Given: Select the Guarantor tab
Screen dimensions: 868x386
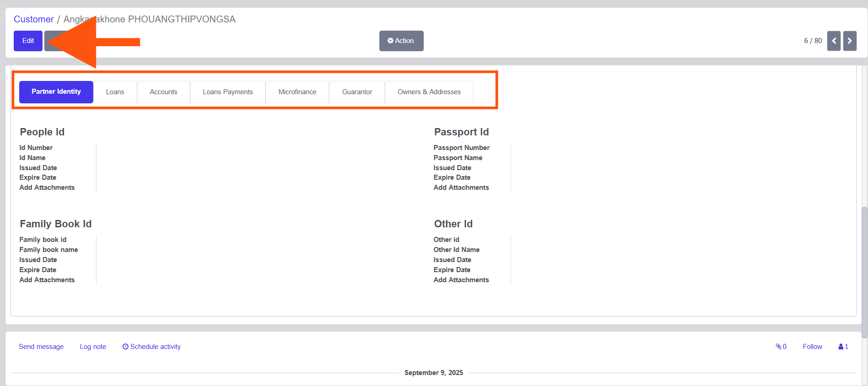Looking at the screenshot, I should (357, 92).
